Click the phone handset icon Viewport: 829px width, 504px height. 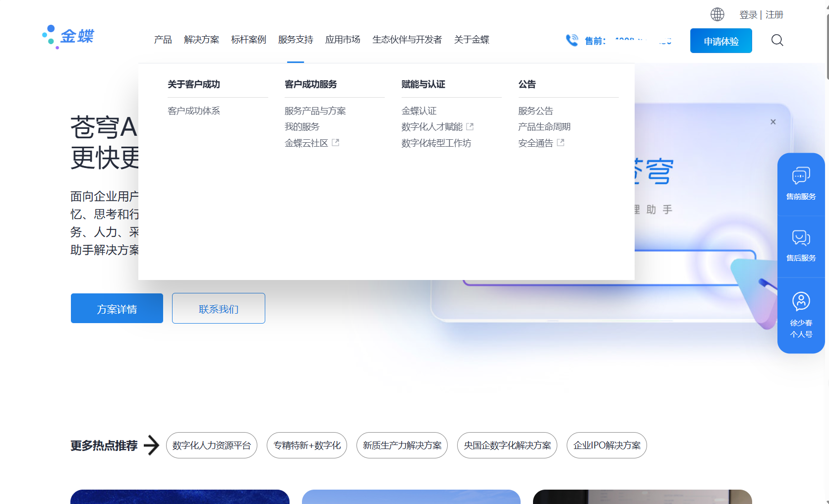pos(572,40)
